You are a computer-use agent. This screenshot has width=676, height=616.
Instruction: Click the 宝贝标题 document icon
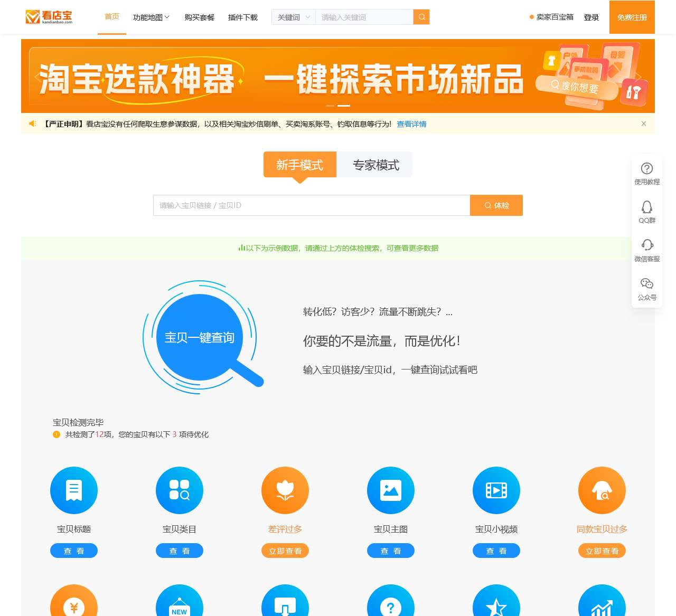coord(74,490)
